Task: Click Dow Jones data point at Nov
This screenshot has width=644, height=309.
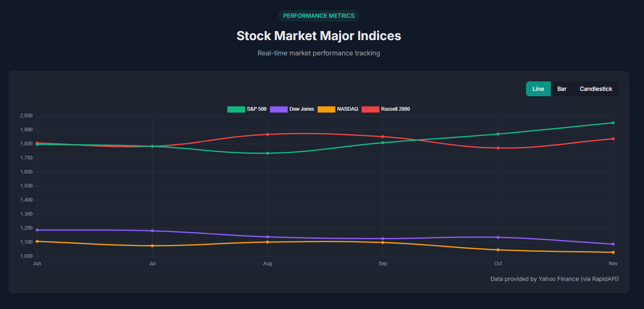Action: coord(613,244)
